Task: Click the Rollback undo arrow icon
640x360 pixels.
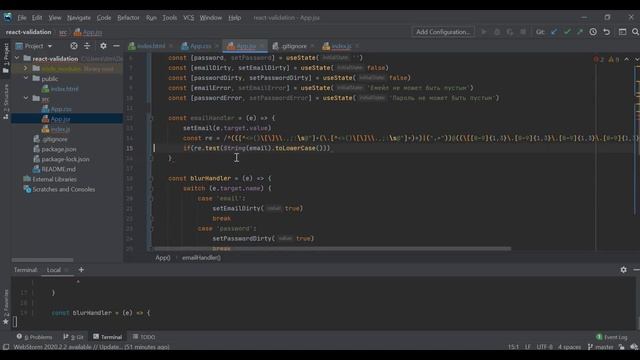Action: click(x=607, y=32)
